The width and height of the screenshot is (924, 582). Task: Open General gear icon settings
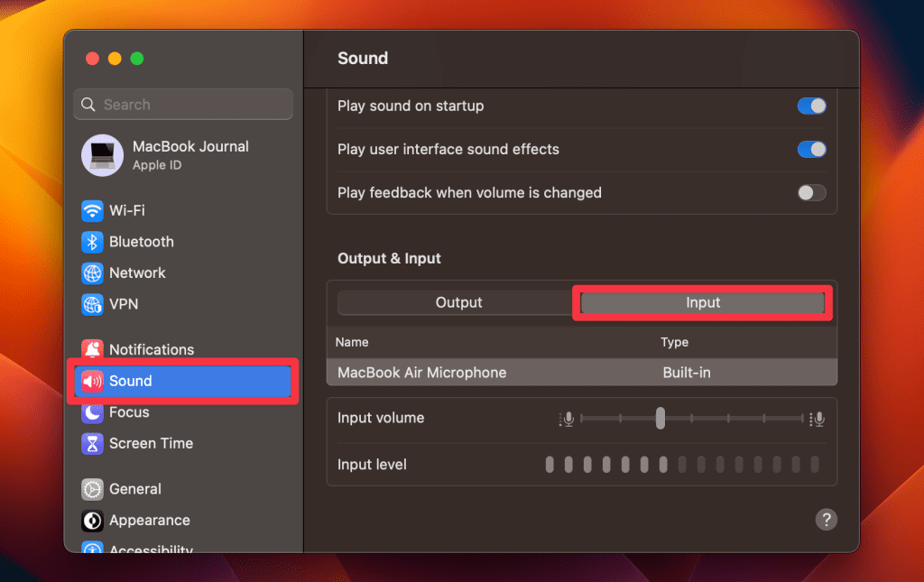tap(92, 489)
